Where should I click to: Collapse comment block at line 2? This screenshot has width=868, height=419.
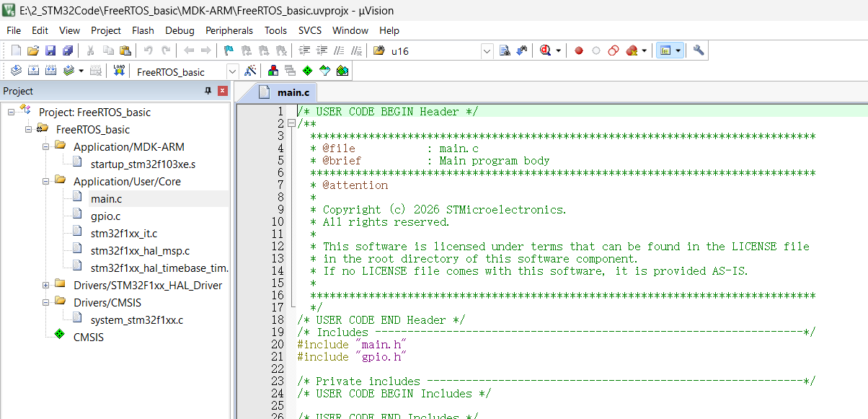[x=291, y=123]
